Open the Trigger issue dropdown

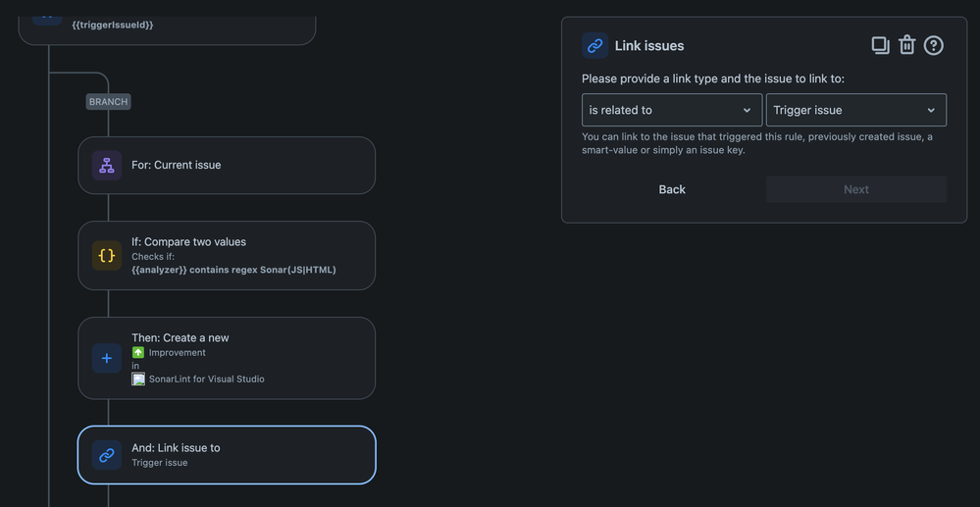(x=856, y=110)
